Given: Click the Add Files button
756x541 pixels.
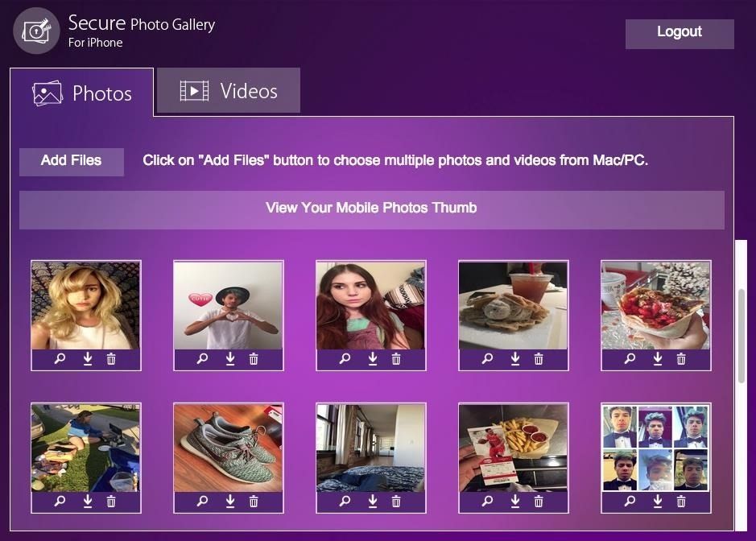Looking at the screenshot, I should [x=72, y=160].
